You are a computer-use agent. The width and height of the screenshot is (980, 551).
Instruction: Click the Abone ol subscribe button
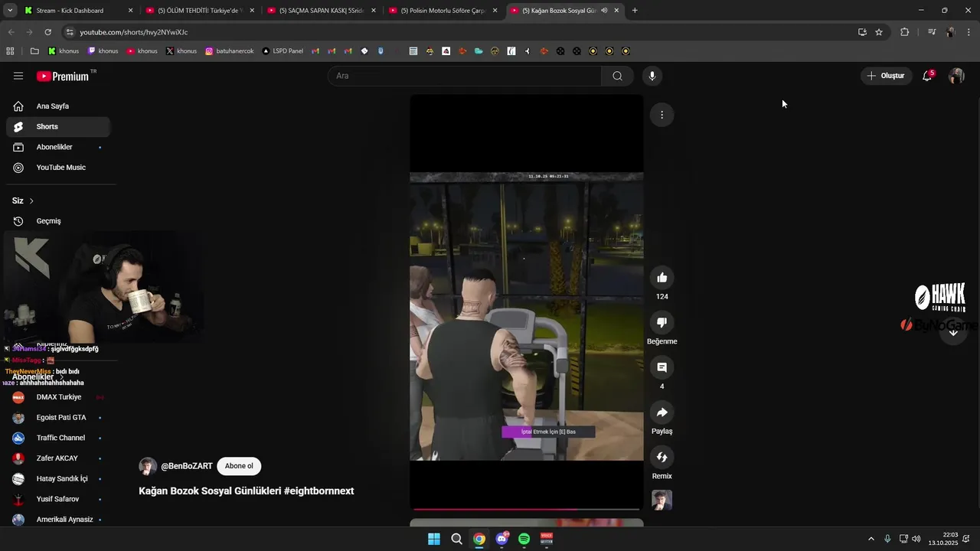pos(239,466)
